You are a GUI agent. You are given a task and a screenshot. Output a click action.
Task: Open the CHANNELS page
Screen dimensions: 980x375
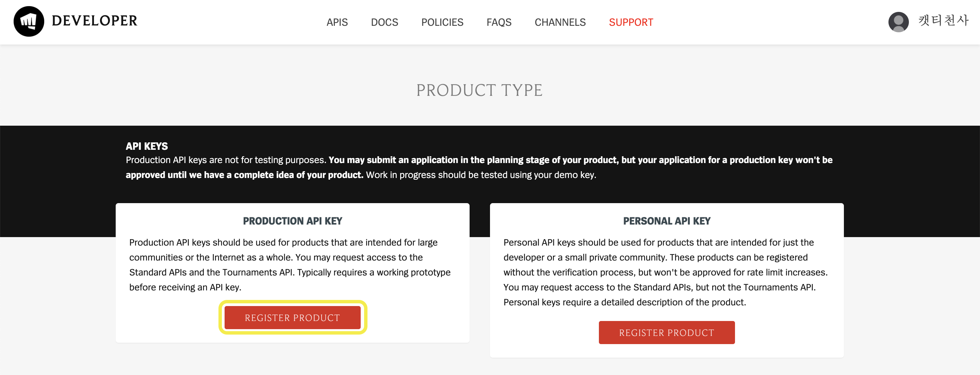[560, 22]
